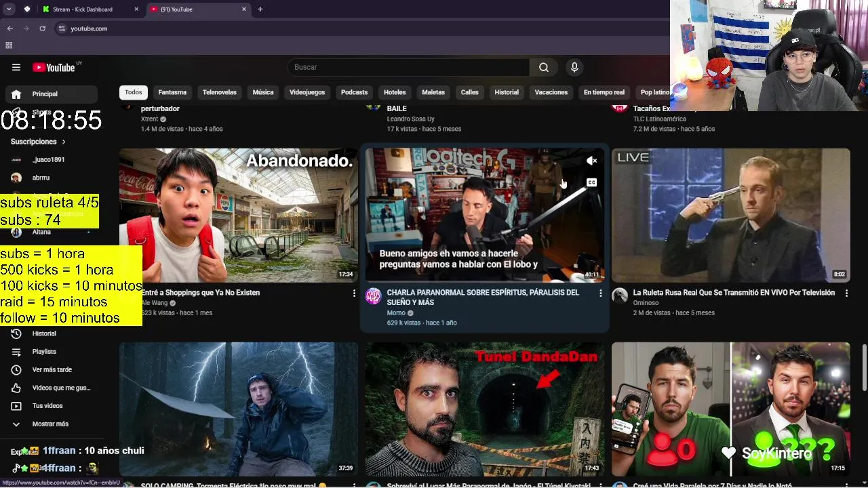View site information icon in address bar
The height and width of the screenshot is (488, 868).
[62, 28]
